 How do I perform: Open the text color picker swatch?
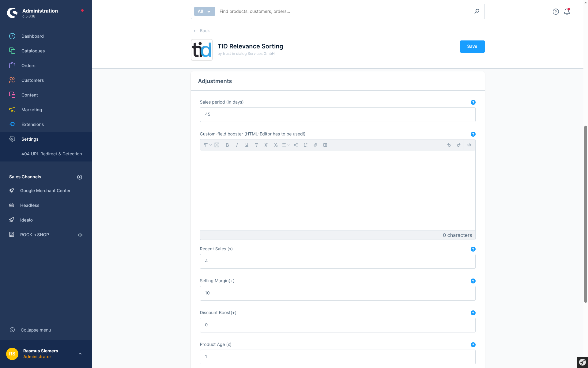coord(217,145)
